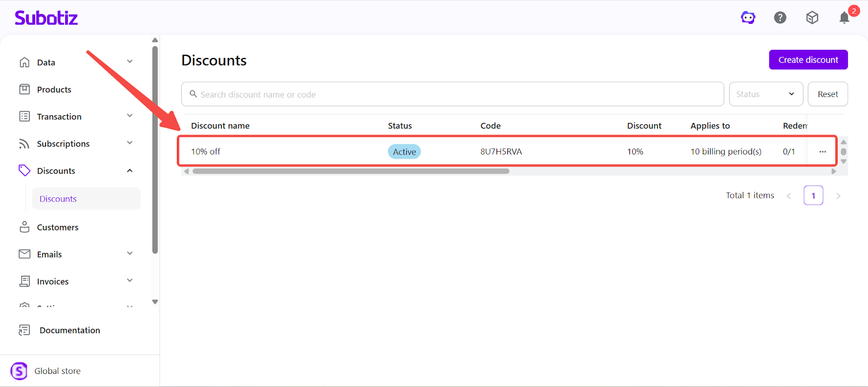Click the Reset button
The width and height of the screenshot is (868, 387).
coord(827,94)
